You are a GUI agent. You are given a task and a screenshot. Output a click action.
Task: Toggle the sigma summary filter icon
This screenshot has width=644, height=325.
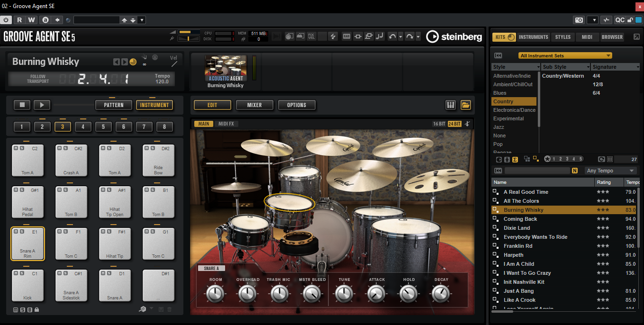[x=515, y=159]
